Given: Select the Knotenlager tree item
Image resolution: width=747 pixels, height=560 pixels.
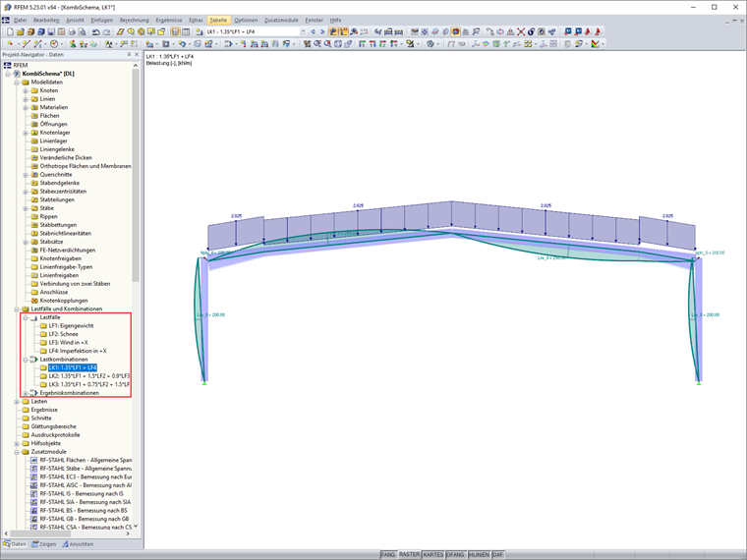Looking at the screenshot, I should point(55,133).
